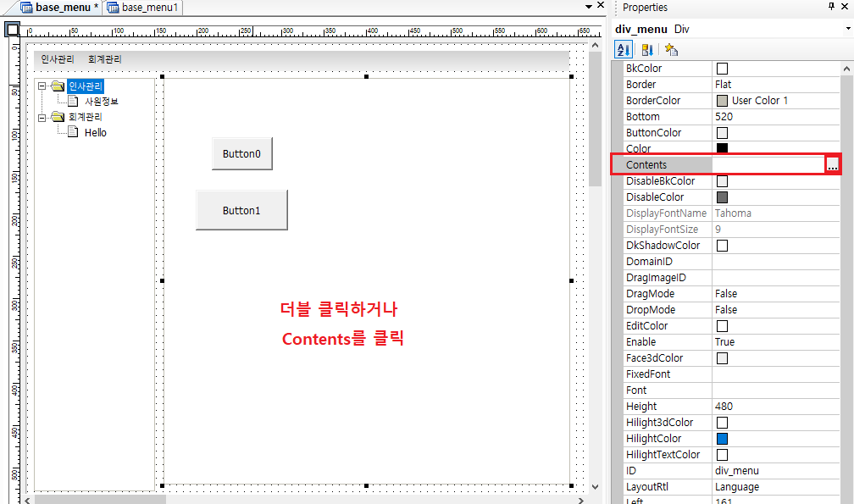Click the favorite properties star icon
Image resolution: width=854 pixels, height=504 pixels.
click(671, 50)
